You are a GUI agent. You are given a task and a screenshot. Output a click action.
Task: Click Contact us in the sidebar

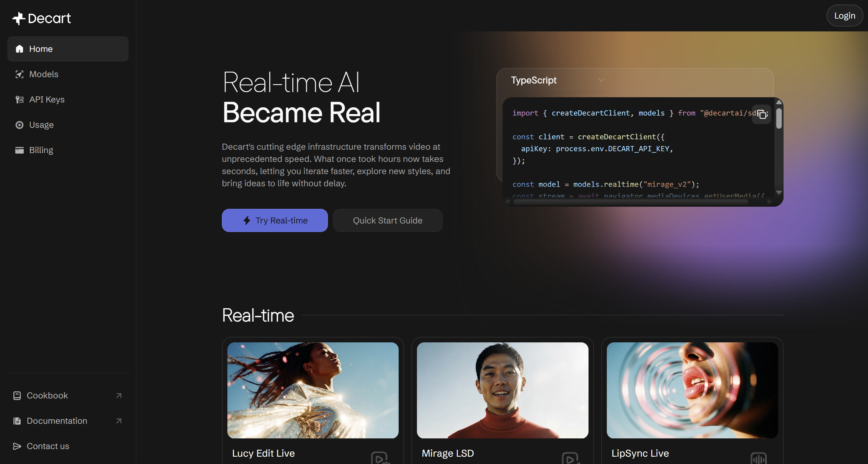(68, 446)
